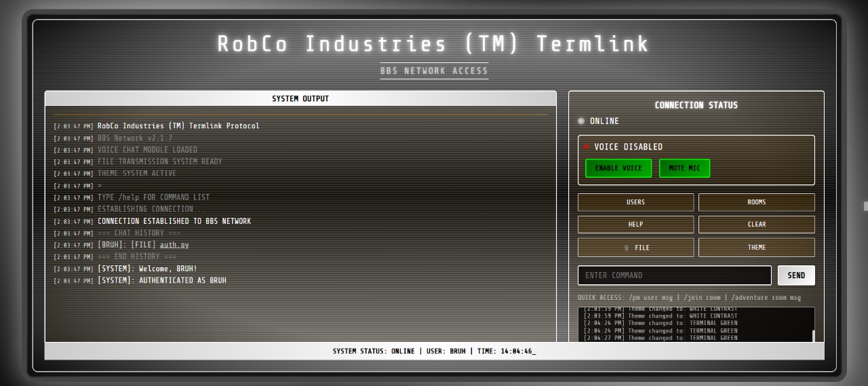Open the USERS list
This screenshot has width=868, height=386.
(635, 202)
